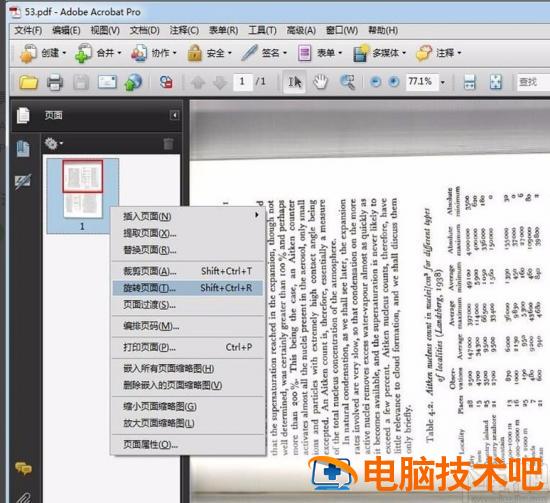
Task: Collapse the 页面 panel with arrow button
Action: pyautogui.click(x=174, y=115)
